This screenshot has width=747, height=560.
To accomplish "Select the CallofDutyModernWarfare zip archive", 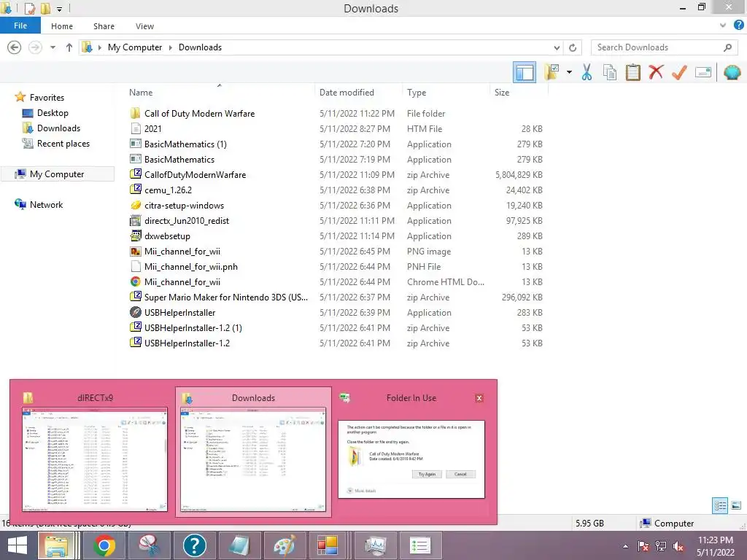I will pyautogui.click(x=195, y=175).
